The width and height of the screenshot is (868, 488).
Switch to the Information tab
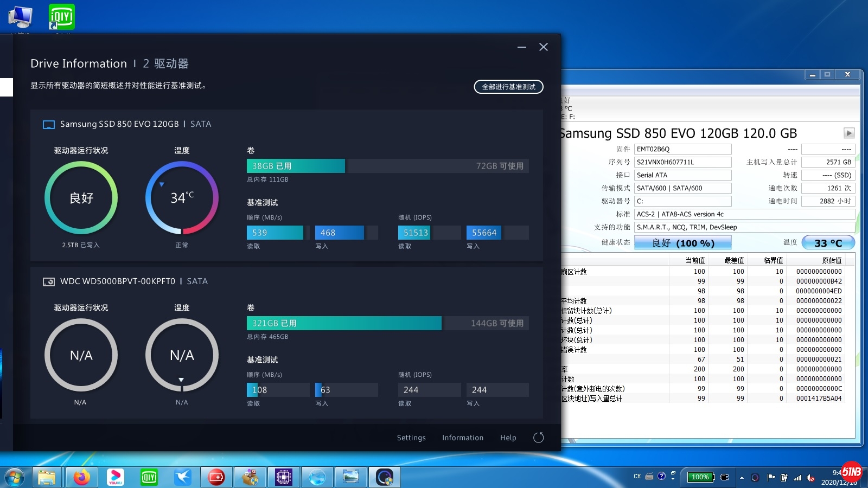[x=463, y=438]
